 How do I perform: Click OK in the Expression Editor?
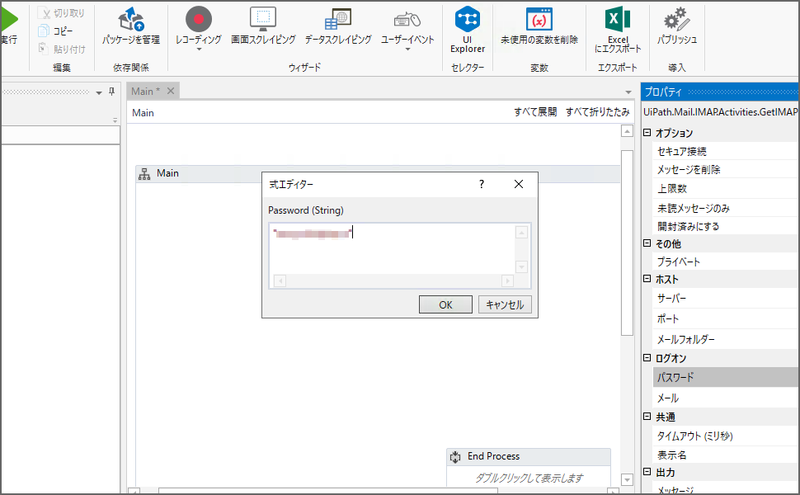[x=445, y=305]
